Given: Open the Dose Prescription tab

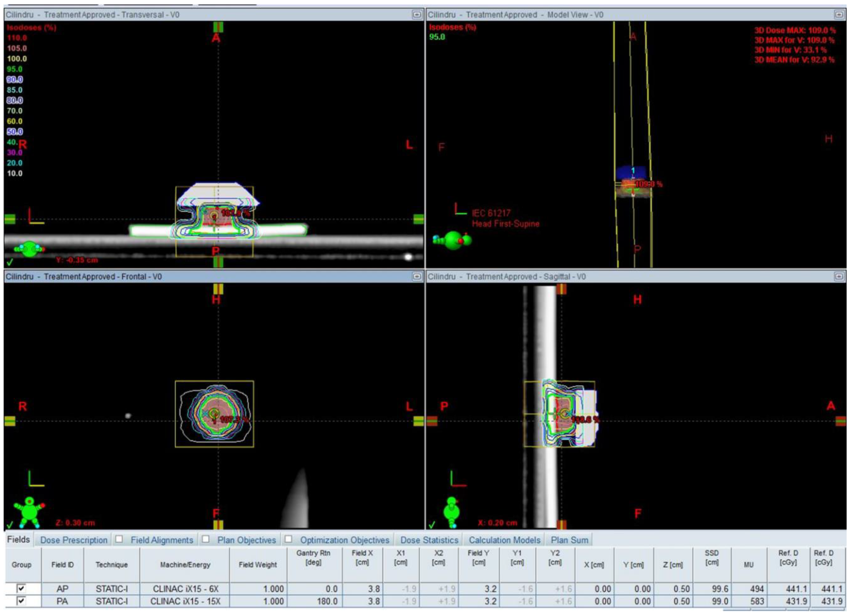Looking at the screenshot, I should pos(74,540).
